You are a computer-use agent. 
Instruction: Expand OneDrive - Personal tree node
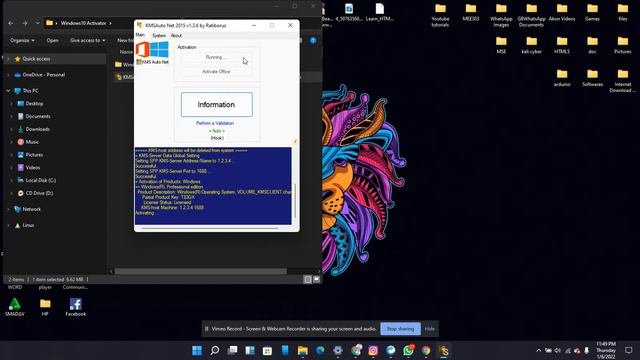8,75
